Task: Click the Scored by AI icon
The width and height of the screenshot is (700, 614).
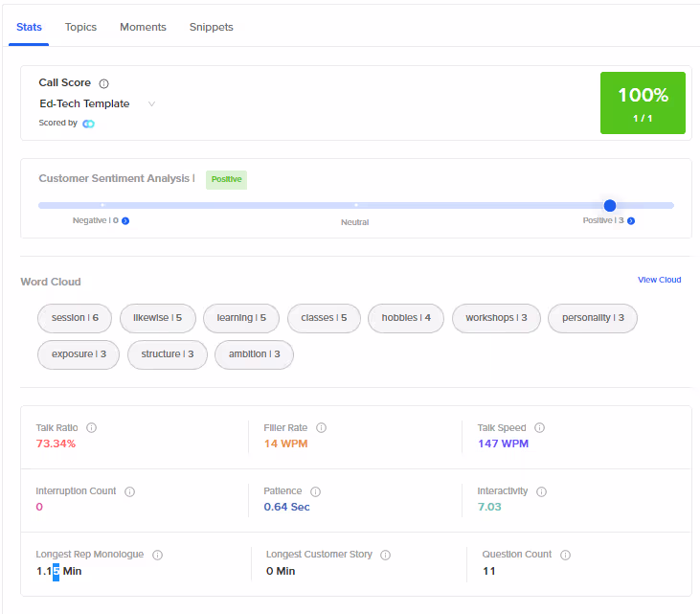Action: pos(89,124)
